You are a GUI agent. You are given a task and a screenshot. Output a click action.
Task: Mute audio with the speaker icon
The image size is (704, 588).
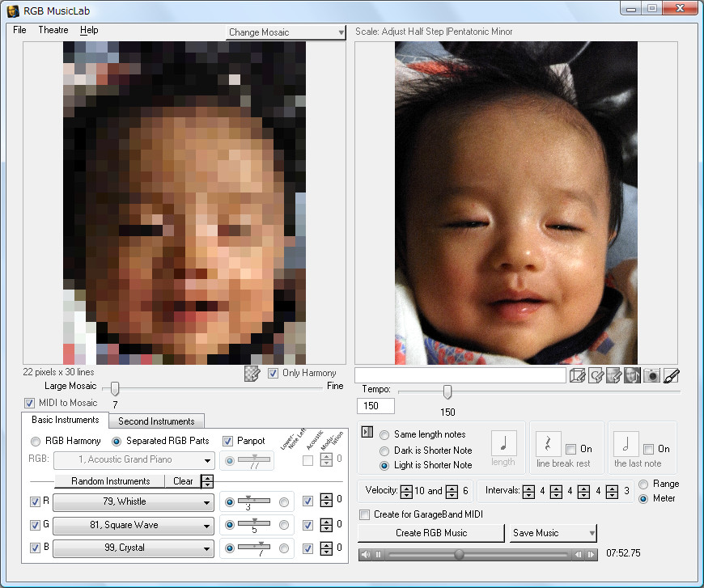(x=366, y=555)
